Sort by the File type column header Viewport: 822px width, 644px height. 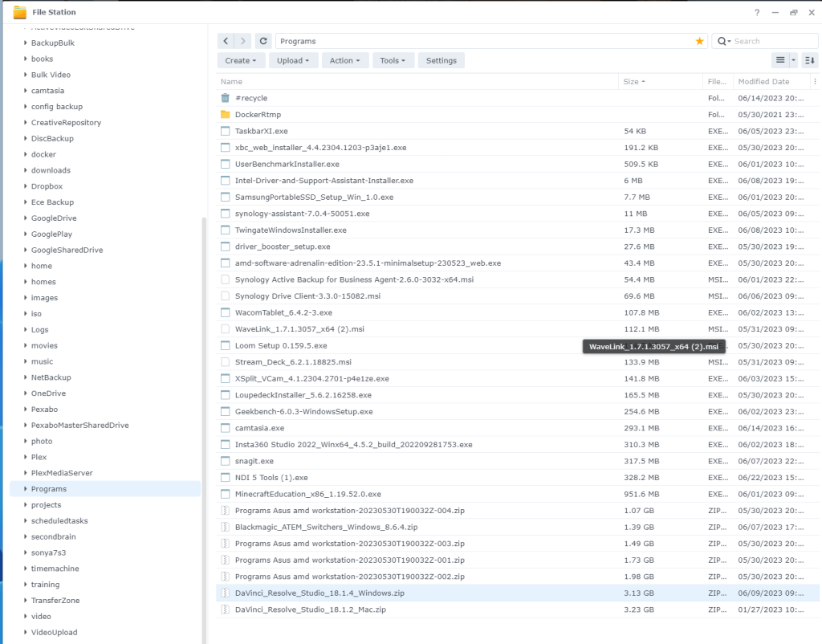coord(718,81)
